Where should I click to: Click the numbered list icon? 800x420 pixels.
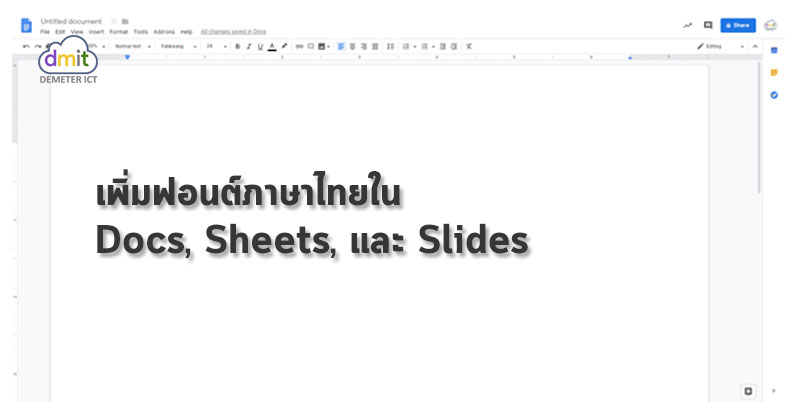coord(406,46)
